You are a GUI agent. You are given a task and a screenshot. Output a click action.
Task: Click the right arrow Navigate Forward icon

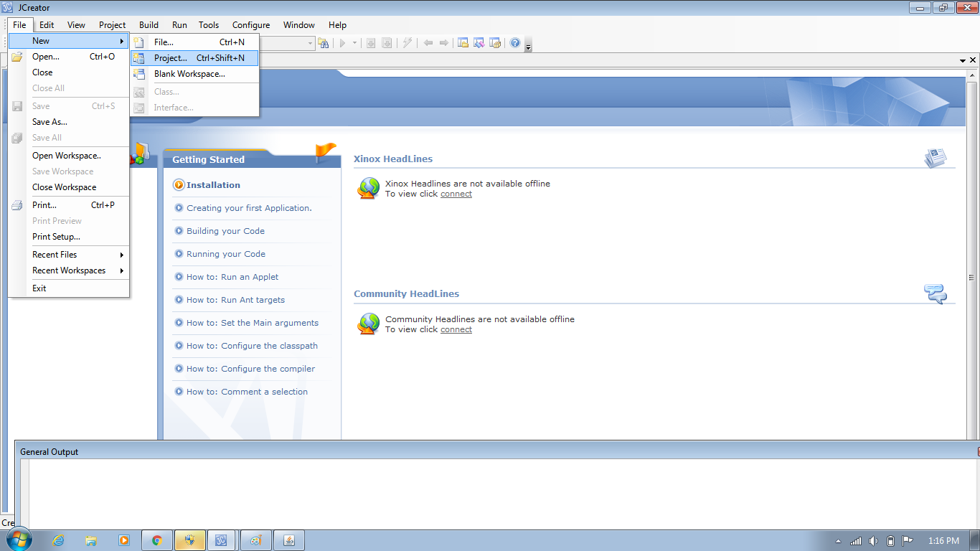click(x=444, y=43)
